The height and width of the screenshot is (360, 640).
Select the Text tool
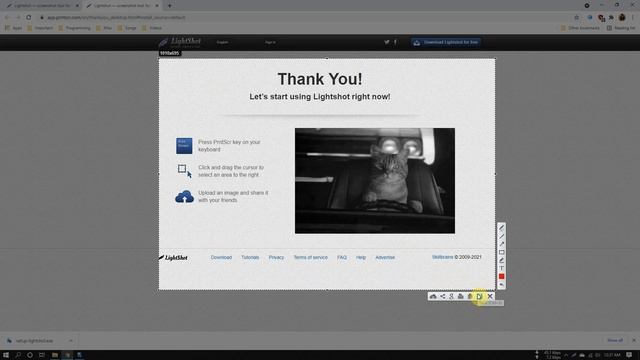tap(501, 268)
